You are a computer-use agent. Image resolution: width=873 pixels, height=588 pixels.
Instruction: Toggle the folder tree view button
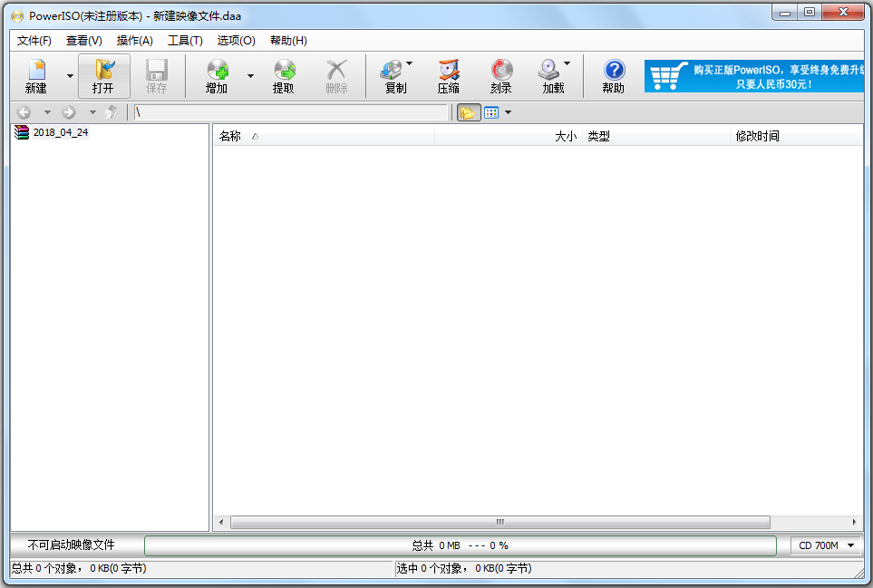point(469,112)
